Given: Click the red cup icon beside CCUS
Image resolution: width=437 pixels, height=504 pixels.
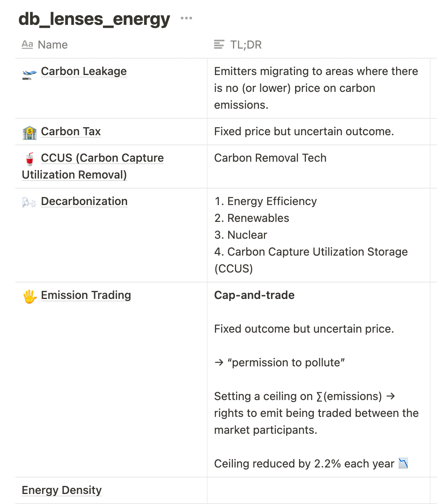Looking at the screenshot, I should pyautogui.click(x=29, y=159).
